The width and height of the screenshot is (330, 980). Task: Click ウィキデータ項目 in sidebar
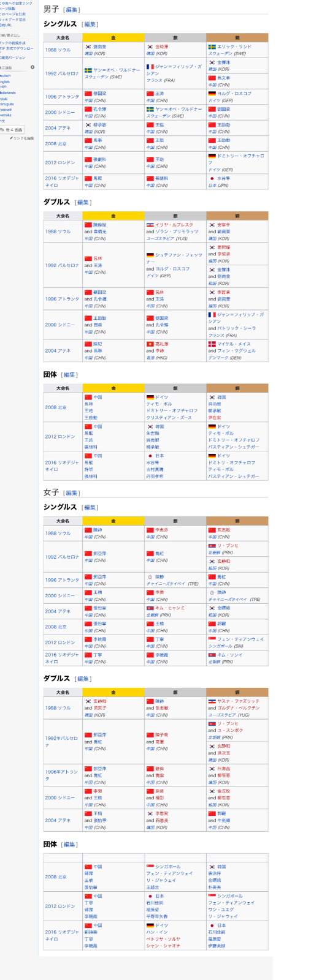12,20
